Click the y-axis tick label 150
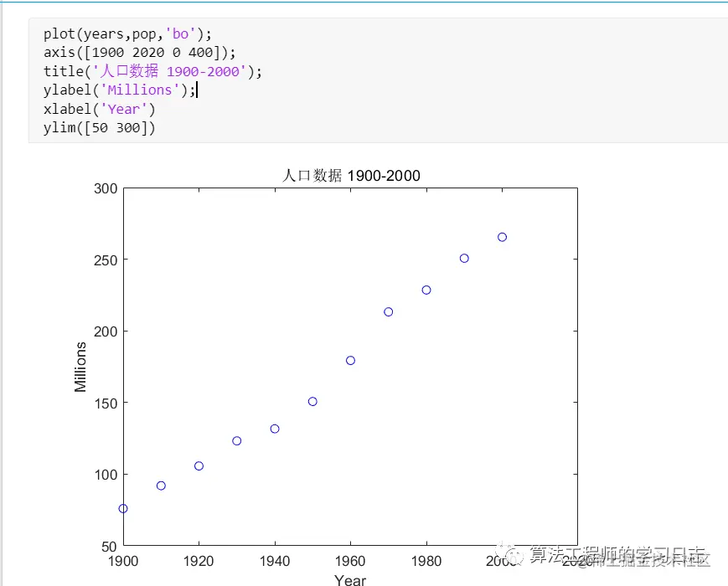The height and width of the screenshot is (586, 728). (106, 404)
